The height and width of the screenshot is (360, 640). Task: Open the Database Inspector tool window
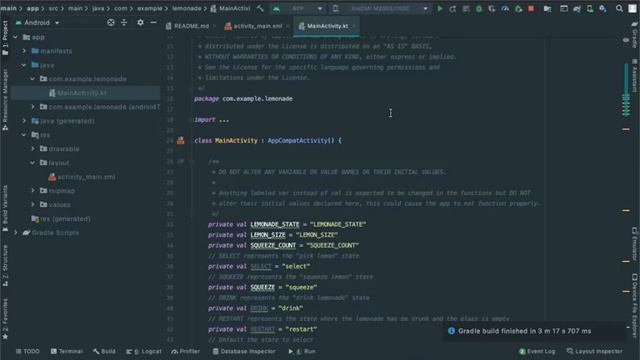pyautogui.click(x=244, y=351)
